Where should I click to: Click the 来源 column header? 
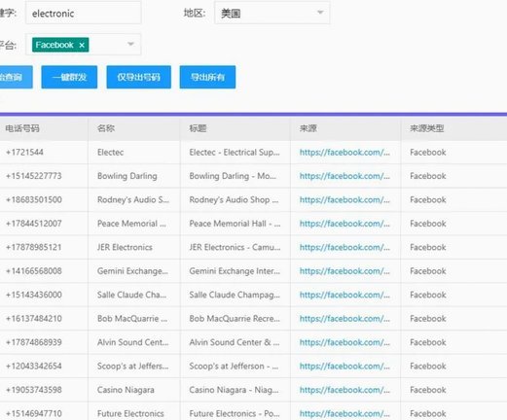(308, 128)
